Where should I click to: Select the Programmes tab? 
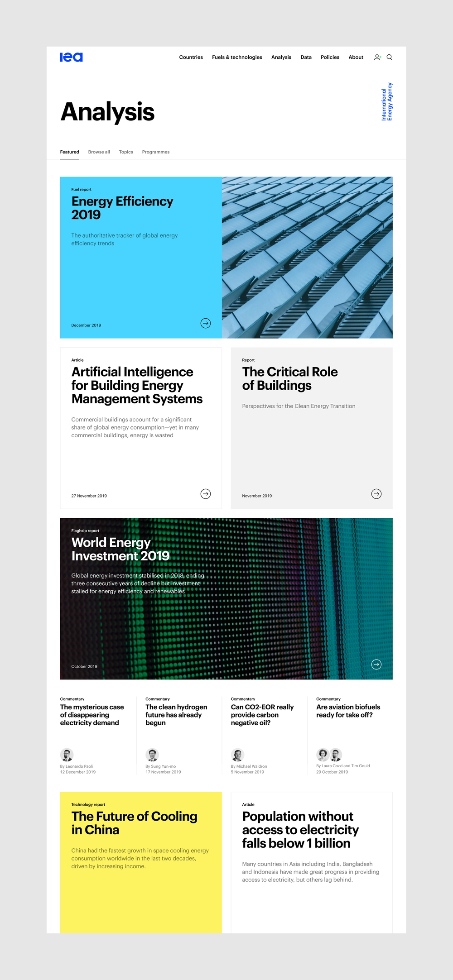156,152
